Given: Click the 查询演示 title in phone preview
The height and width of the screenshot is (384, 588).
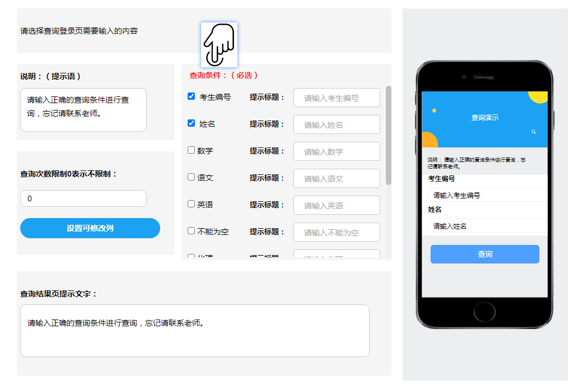Looking at the screenshot, I should (485, 118).
